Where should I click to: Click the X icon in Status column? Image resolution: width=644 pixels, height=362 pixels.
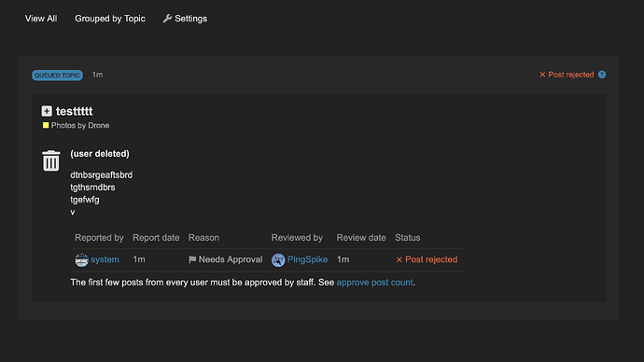point(399,259)
